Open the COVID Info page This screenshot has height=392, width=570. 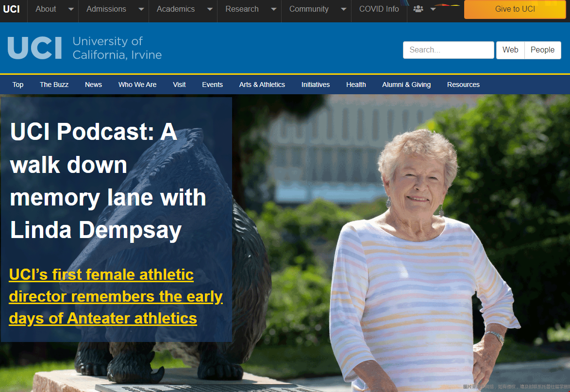tap(379, 9)
